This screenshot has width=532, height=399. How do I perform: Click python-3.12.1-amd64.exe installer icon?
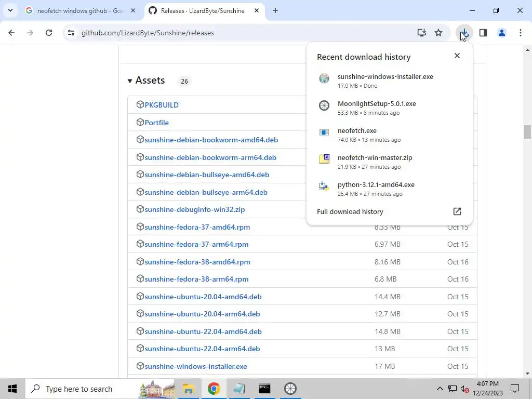click(324, 187)
